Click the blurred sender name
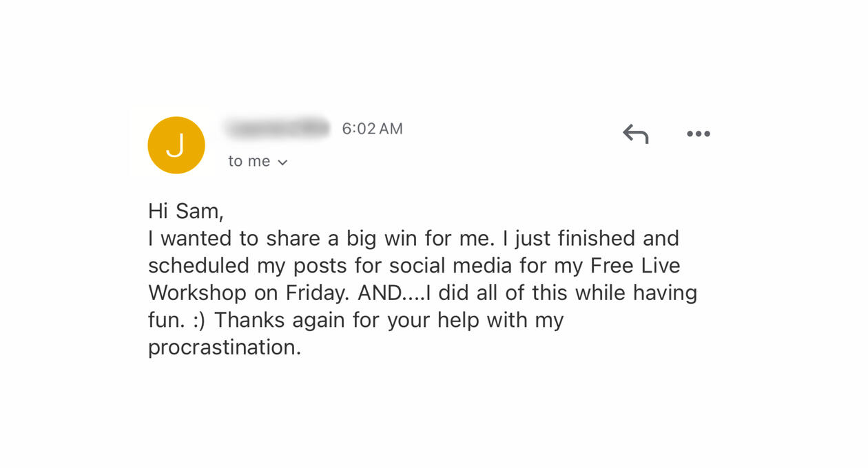This screenshot has height=468, width=868. coord(276,128)
